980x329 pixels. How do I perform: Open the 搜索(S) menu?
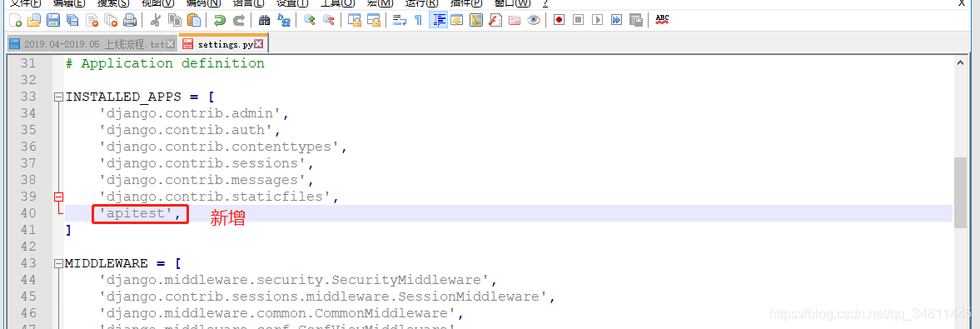(113, 3)
